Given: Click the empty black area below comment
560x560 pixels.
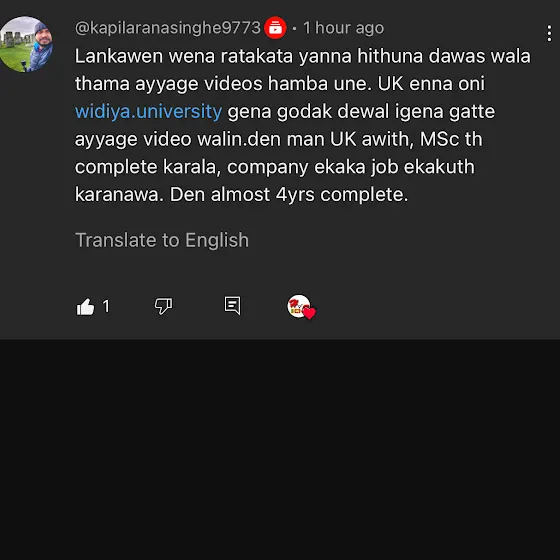Looking at the screenshot, I should click(x=280, y=449).
